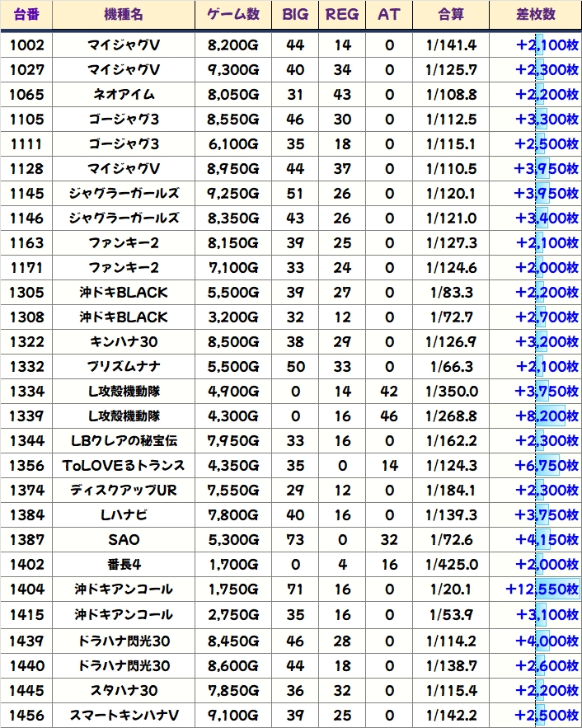
Task: Sort by the ゲーム数 column header
Action: coord(233,15)
